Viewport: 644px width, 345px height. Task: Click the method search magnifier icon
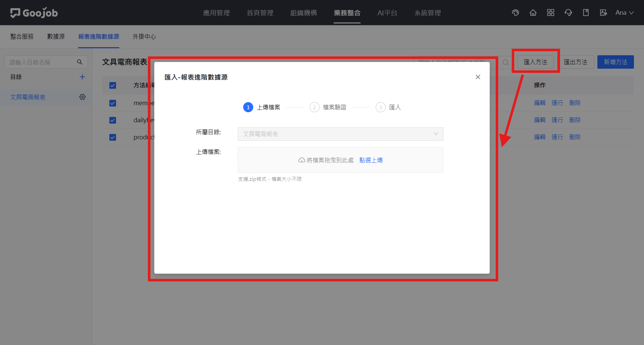click(x=506, y=62)
